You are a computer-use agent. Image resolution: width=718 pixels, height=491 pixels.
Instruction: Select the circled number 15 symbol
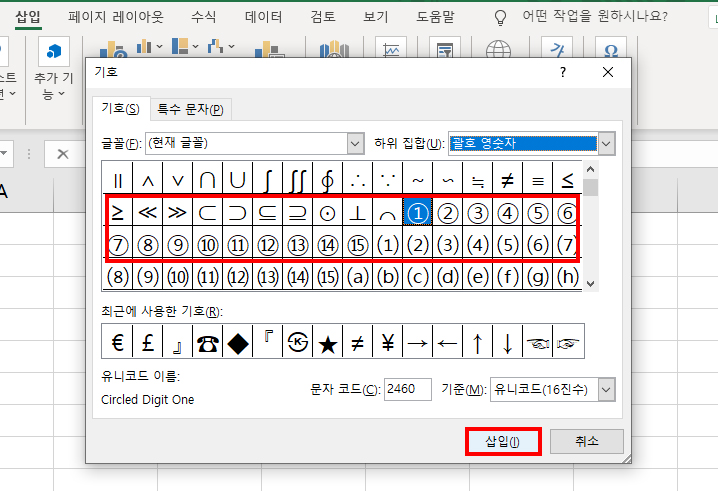(358, 245)
